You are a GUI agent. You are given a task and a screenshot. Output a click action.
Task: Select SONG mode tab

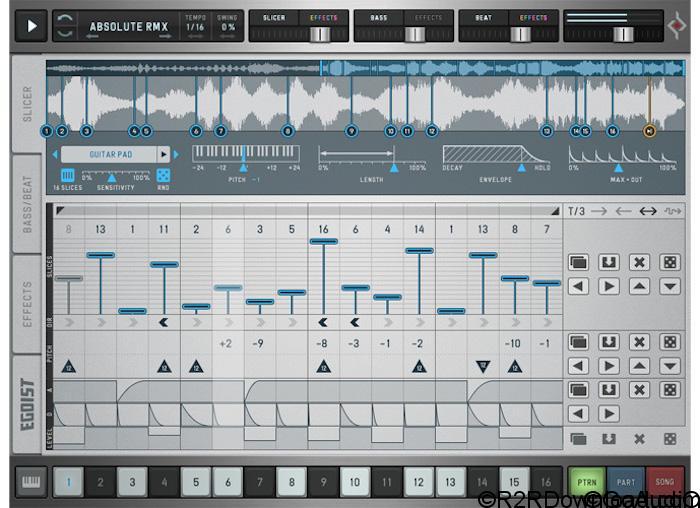pos(665,482)
